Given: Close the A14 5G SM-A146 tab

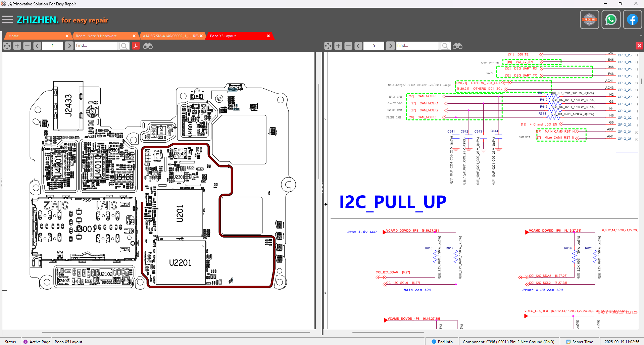Looking at the screenshot, I should (201, 36).
